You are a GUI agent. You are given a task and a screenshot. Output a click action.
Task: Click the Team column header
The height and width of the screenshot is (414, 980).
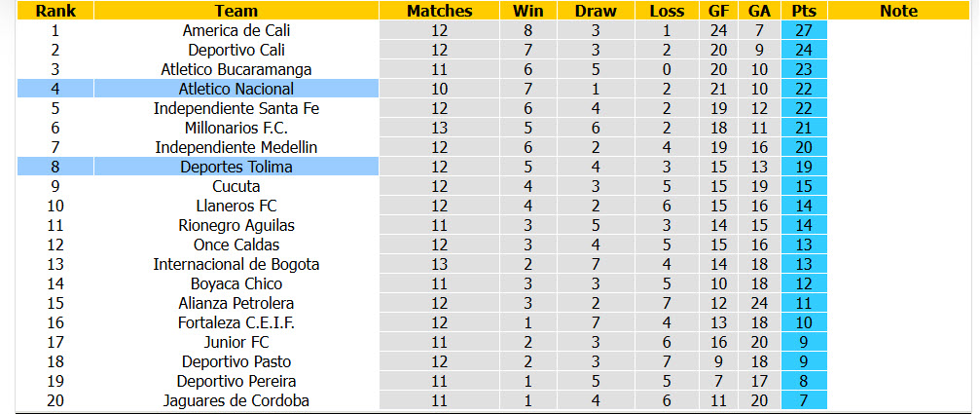coord(236,11)
